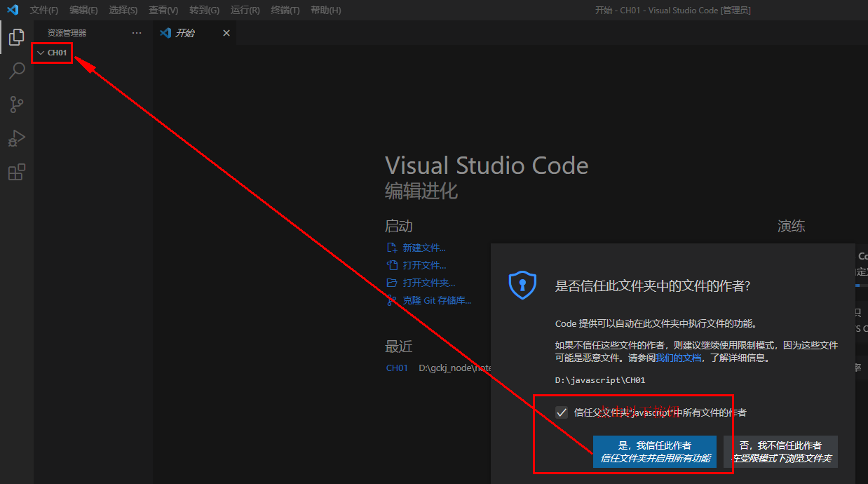Click the 克隆 Git 存储库... link
Image resolution: width=868 pixels, height=484 pixels.
point(437,300)
